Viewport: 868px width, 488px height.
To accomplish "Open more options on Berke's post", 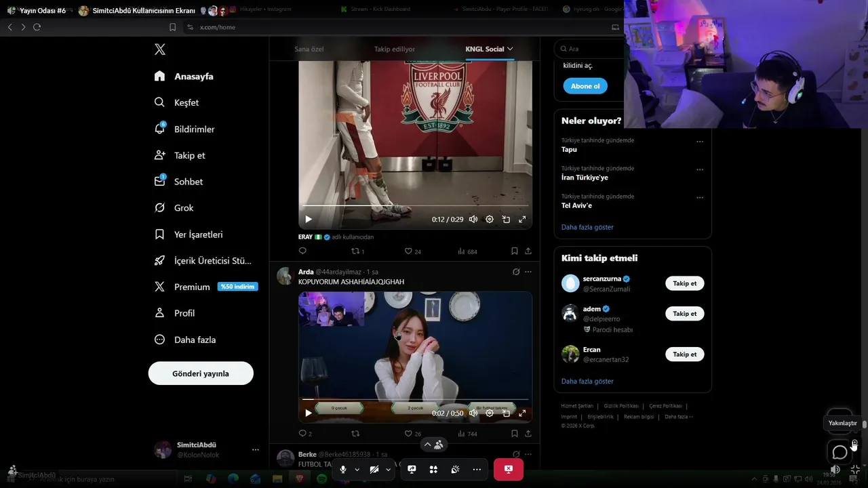I will pos(528,454).
